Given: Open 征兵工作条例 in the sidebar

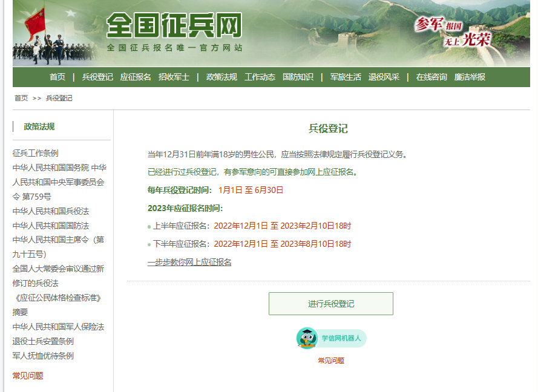Looking at the screenshot, I should pyautogui.click(x=35, y=153).
